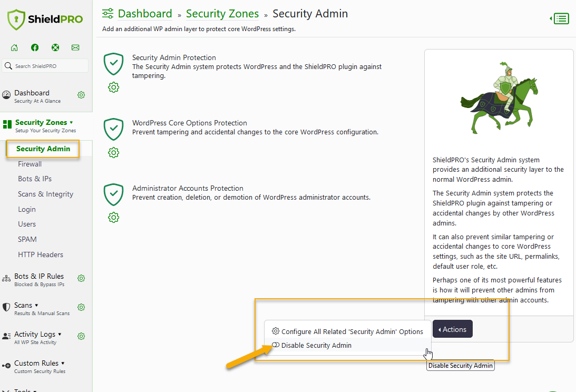Follow the Security Zones breadcrumb link
576x392 pixels.
click(x=222, y=14)
